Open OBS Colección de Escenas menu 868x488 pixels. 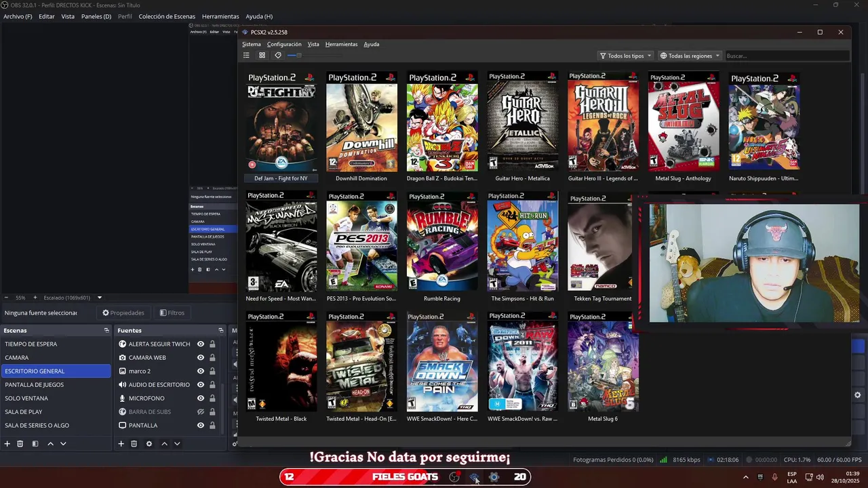[x=167, y=16]
